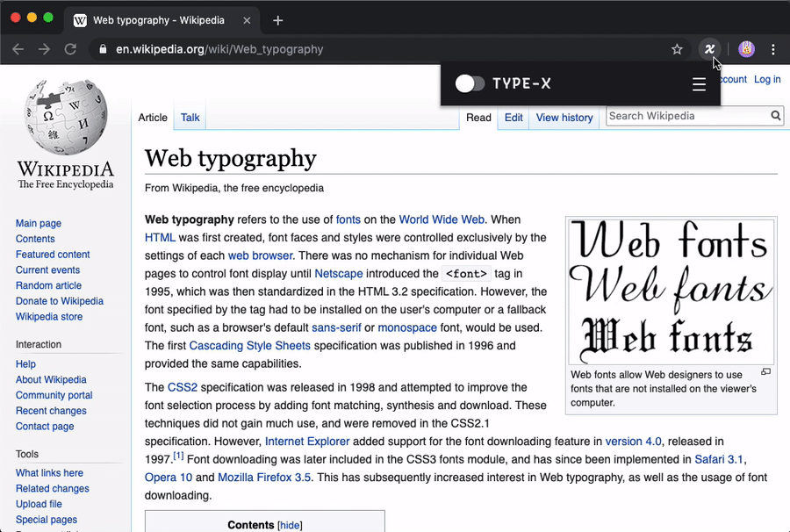View Recent changes
This screenshot has width=790, height=532.
(x=51, y=411)
